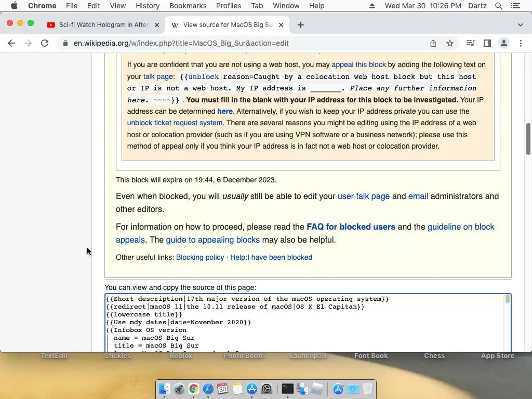Click the forward navigation arrow

(x=28, y=43)
